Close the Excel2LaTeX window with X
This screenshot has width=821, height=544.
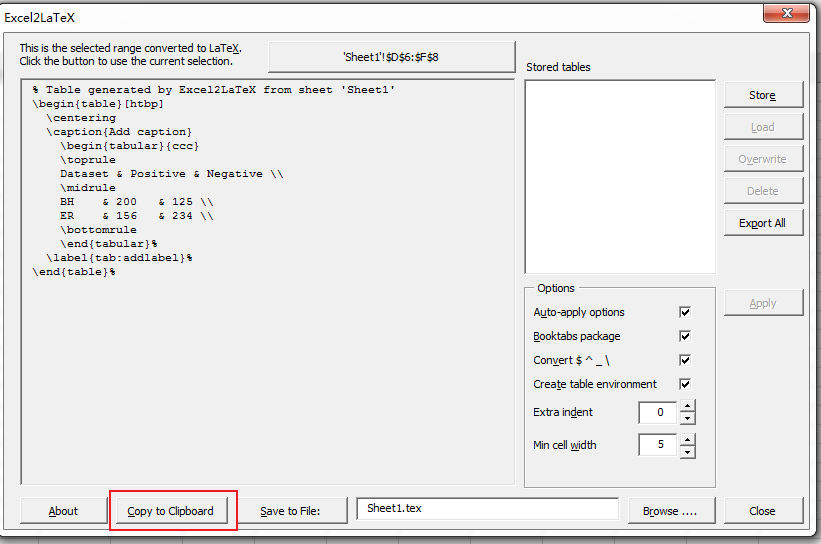click(786, 13)
